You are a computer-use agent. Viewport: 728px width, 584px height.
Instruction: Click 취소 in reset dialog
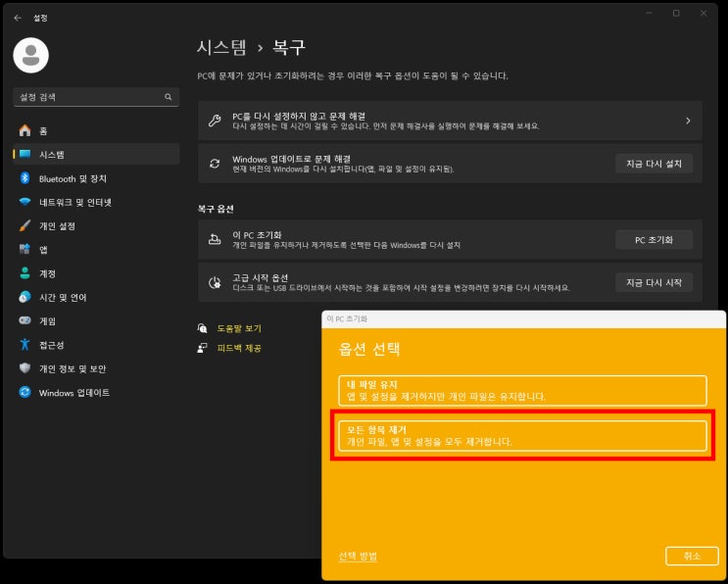click(692, 556)
